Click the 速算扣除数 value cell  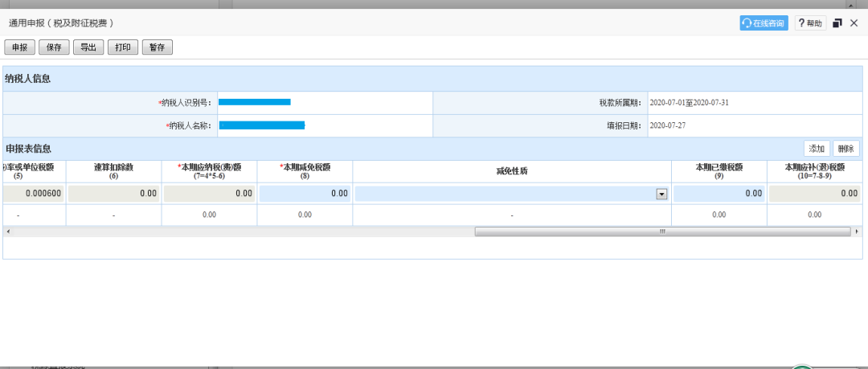[x=113, y=194]
